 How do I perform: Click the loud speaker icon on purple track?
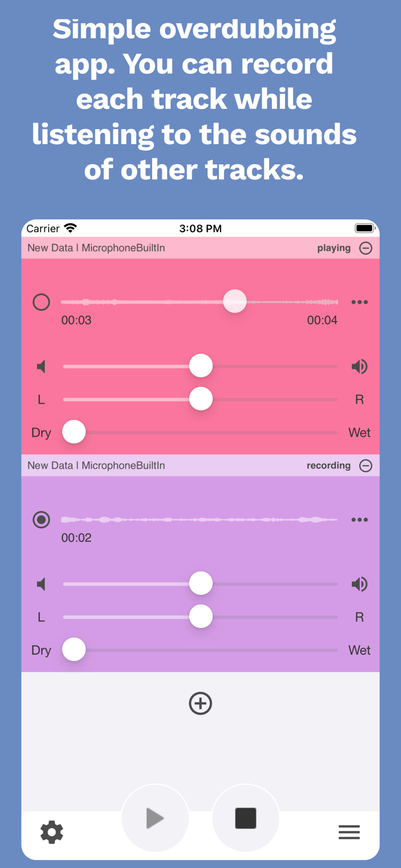pyautogui.click(x=359, y=584)
